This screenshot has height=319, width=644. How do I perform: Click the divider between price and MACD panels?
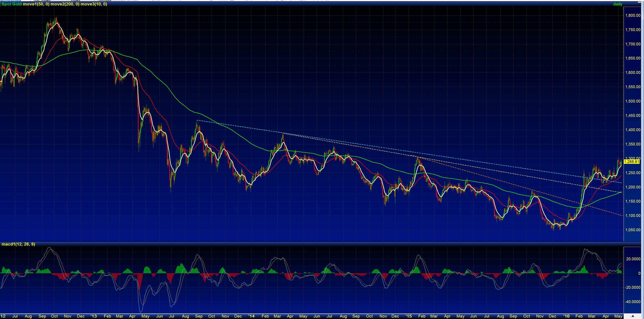click(300, 242)
